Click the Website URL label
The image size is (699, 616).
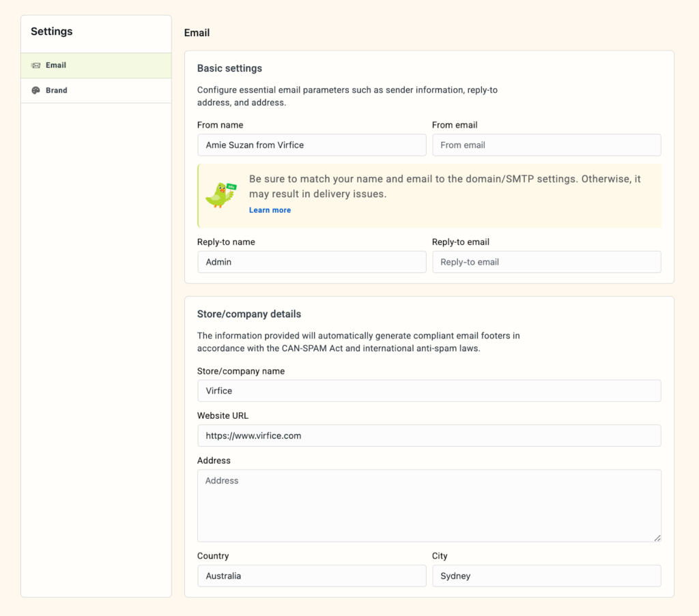[x=223, y=415]
